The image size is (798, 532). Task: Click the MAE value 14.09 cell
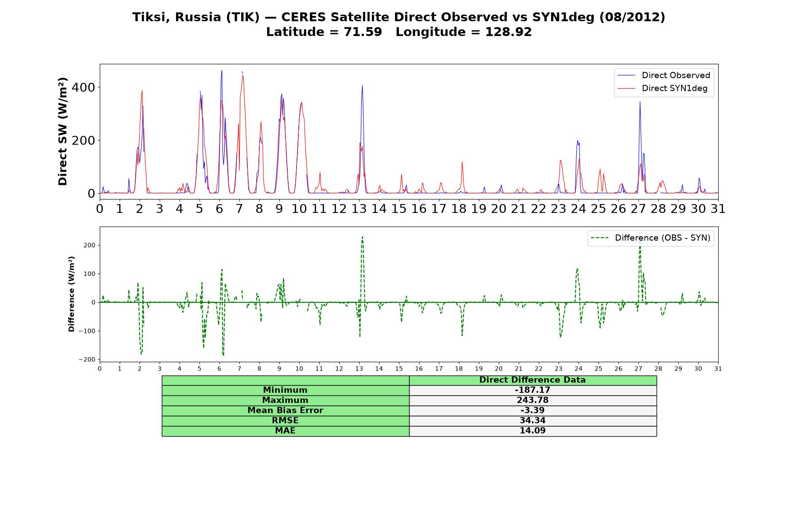tap(532, 431)
